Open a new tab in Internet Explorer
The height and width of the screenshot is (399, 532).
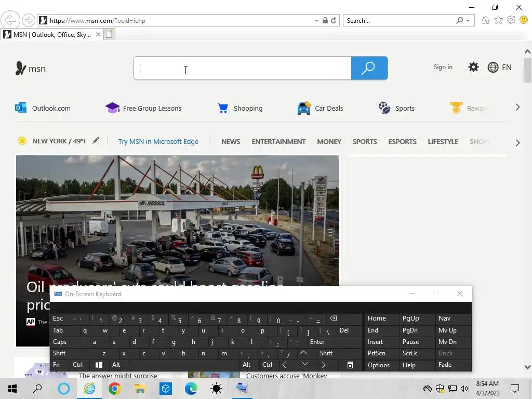point(110,34)
